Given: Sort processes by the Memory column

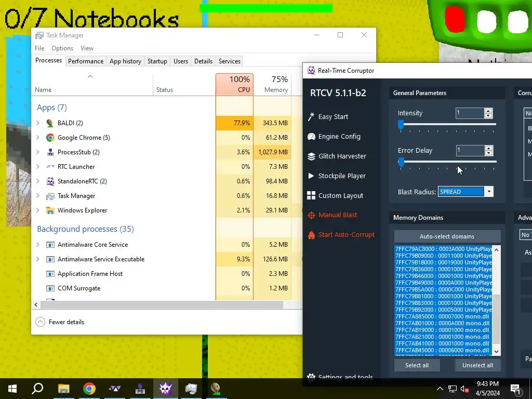Looking at the screenshot, I should click(x=272, y=85).
